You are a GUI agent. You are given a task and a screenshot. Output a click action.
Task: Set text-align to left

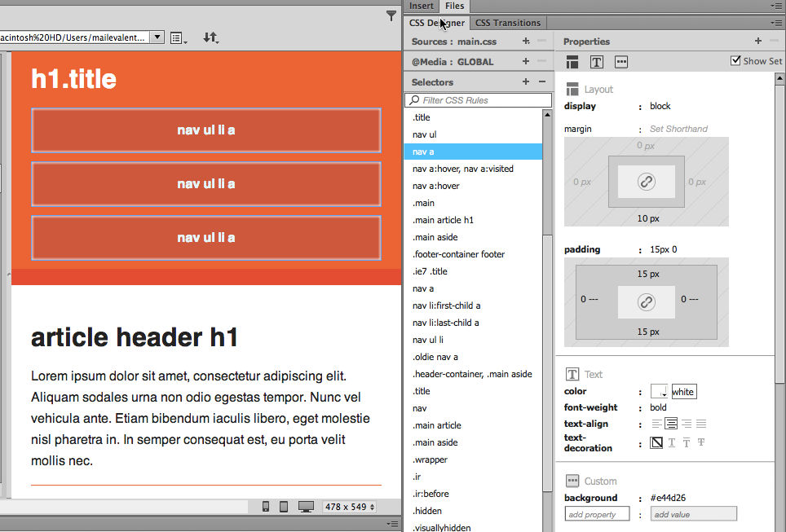pyautogui.click(x=656, y=424)
